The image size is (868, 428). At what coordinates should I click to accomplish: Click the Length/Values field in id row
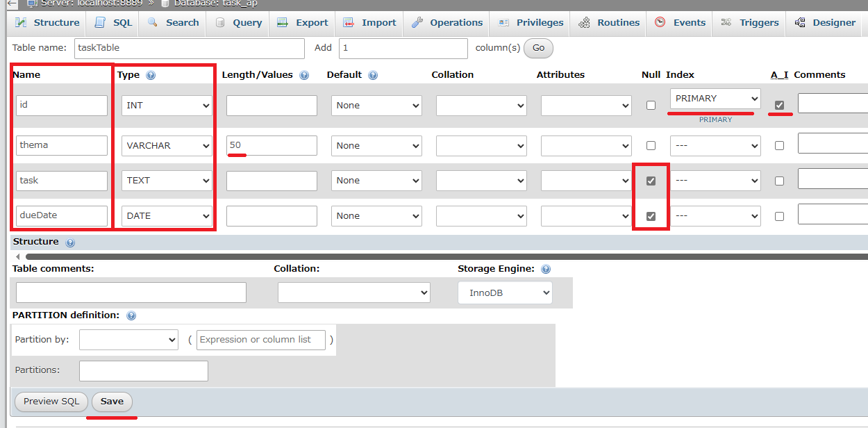pyautogui.click(x=272, y=106)
